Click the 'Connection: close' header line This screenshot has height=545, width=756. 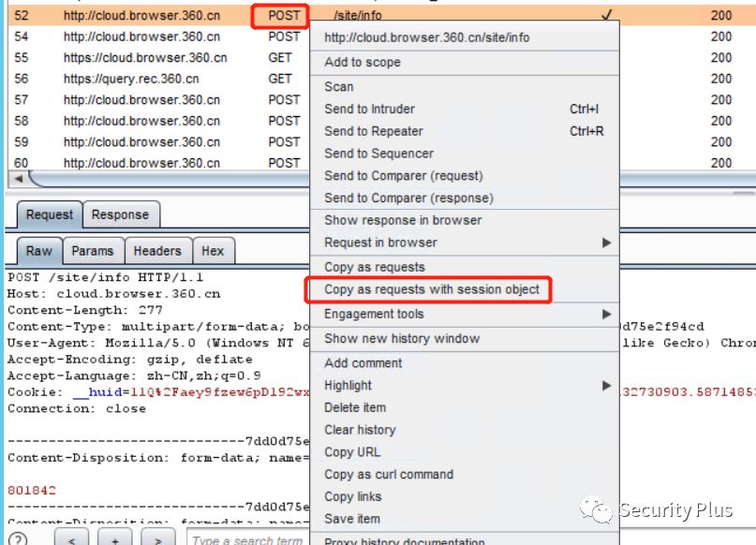77,408
